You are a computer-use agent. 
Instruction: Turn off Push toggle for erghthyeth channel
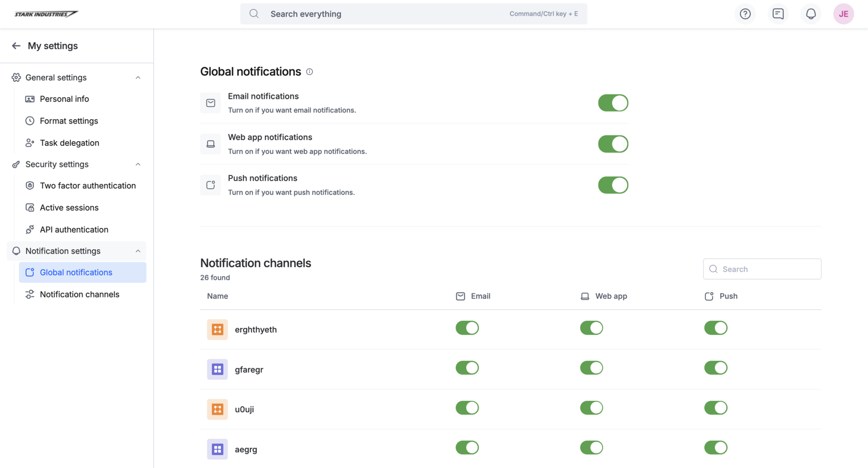point(716,328)
